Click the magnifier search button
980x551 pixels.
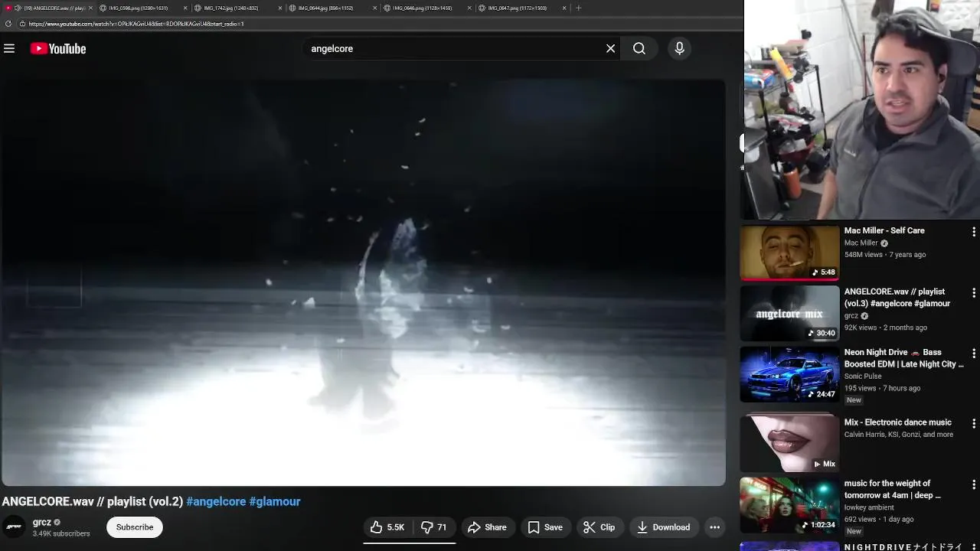[639, 48]
